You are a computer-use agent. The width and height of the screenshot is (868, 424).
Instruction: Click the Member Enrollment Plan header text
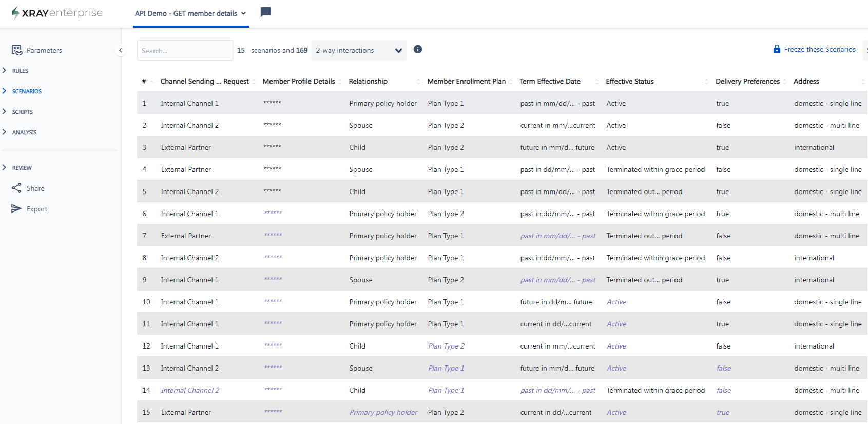point(467,81)
